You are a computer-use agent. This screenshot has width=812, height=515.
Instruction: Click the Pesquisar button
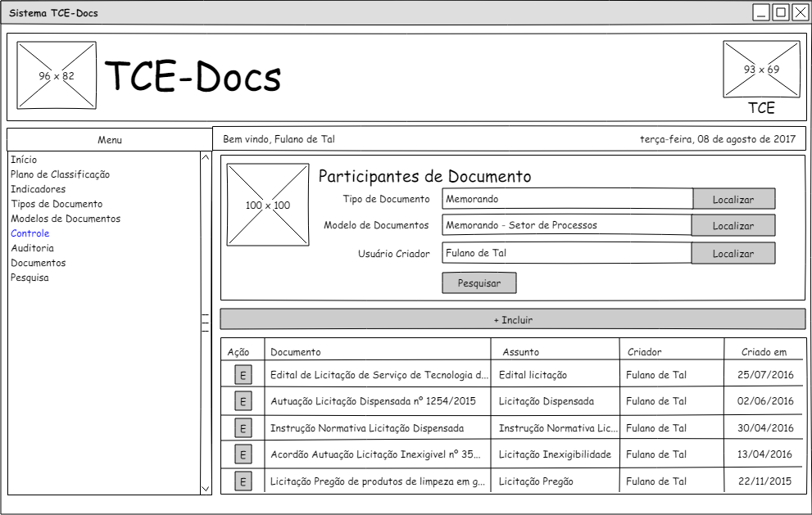point(479,282)
